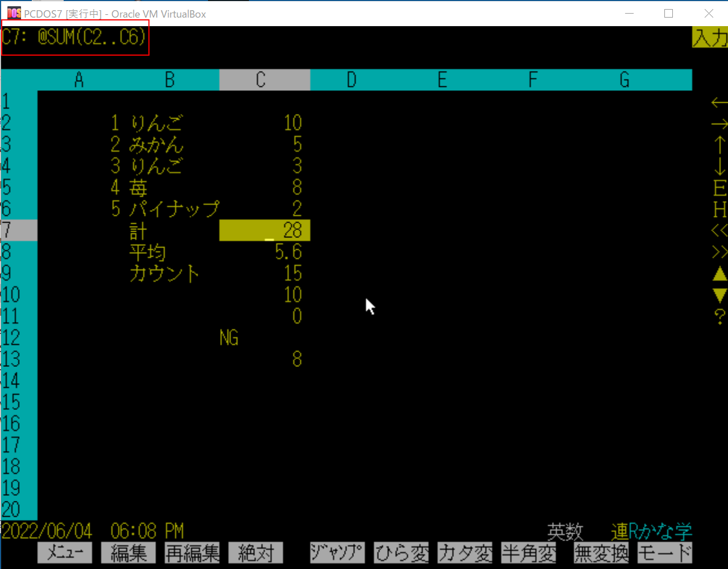Select column header D
The image size is (728, 569).
(x=351, y=80)
